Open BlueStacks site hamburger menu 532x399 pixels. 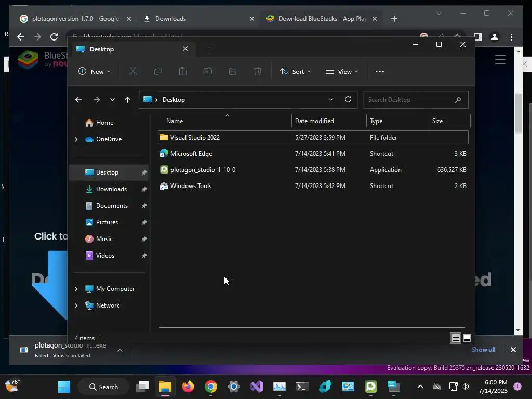[x=500, y=60]
